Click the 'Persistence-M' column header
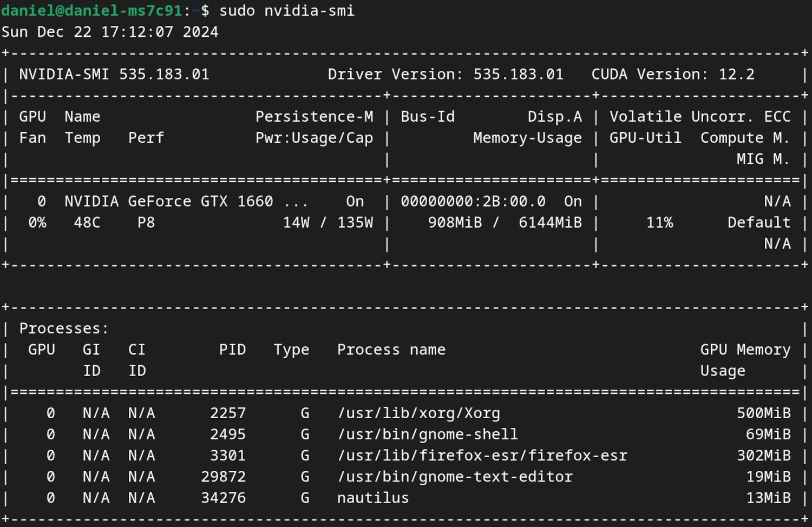812x527 pixels. tap(315, 117)
